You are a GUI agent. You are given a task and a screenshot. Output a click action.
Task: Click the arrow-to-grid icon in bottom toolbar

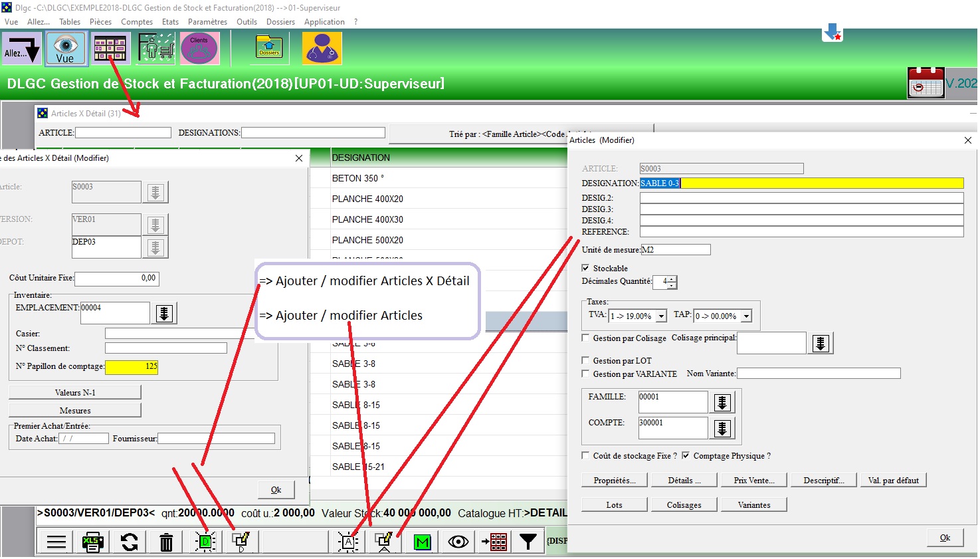click(x=494, y=542)
